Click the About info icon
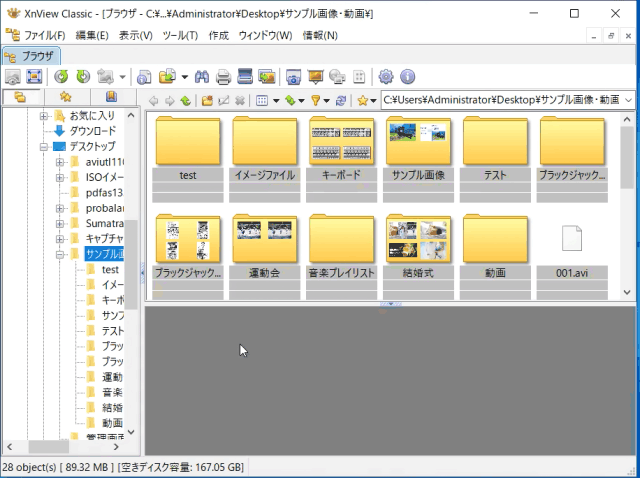The width and height of the screenshot is (640, 478). (407, 76)
